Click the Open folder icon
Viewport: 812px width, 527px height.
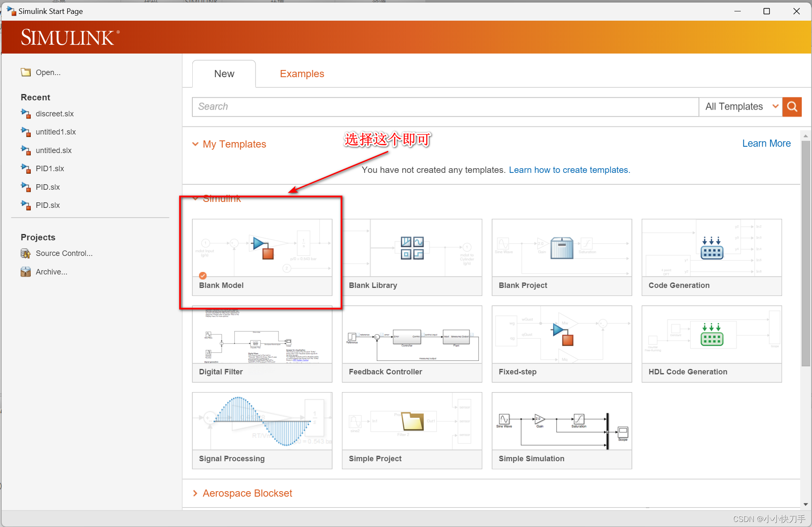[26, 72]
